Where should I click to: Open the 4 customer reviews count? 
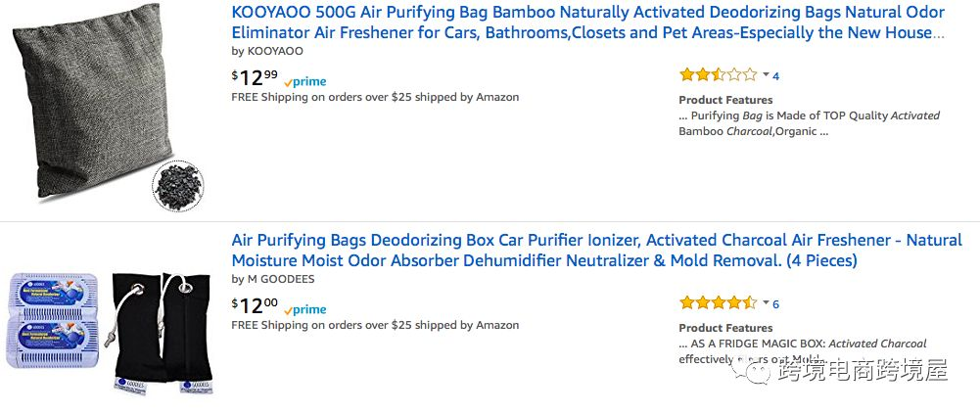pyautogui.click(x=776, y=76)
